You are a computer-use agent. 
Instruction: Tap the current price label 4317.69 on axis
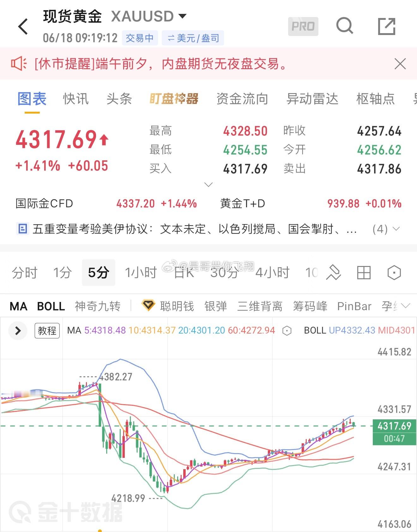[x=394, y=426]
